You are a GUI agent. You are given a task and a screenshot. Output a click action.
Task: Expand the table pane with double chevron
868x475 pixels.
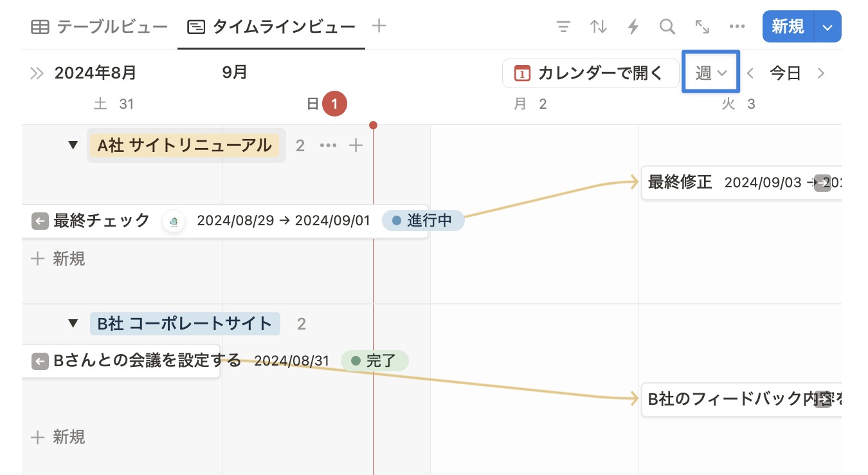37,73
